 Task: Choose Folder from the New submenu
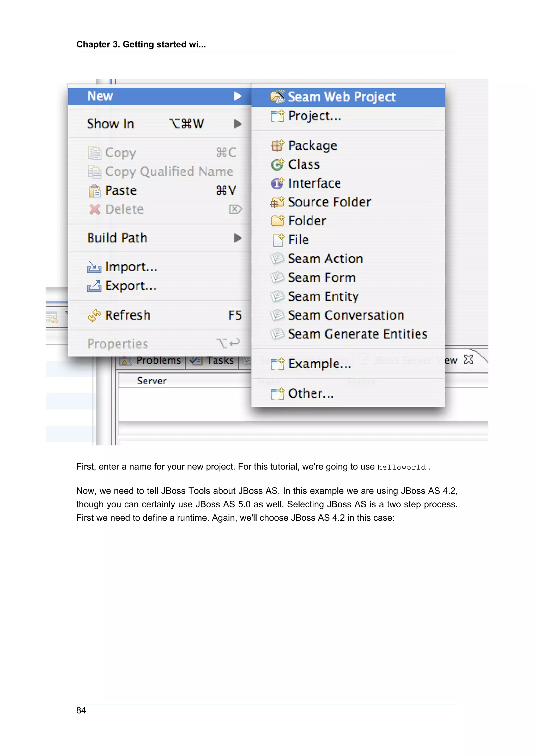pyautogui.click(x=348, y=221)
